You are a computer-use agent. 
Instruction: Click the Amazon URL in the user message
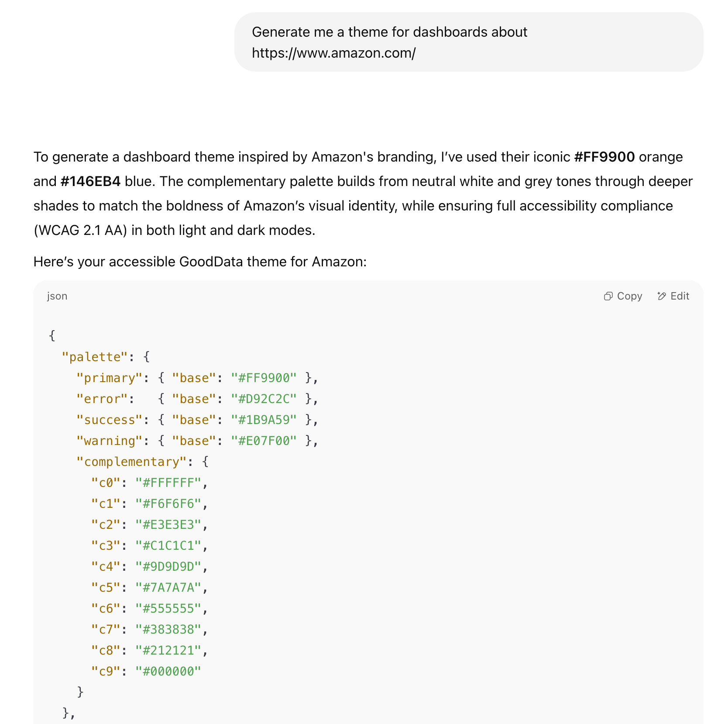[x=333, y=53]
